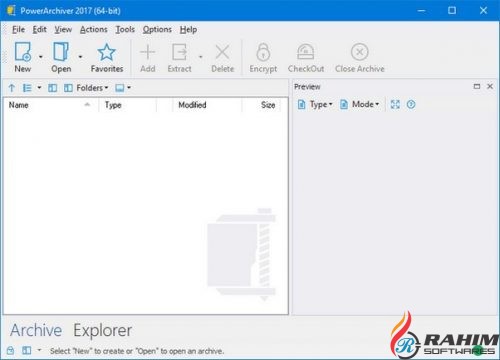
Task: Click the preview help question mark icon
Action: [x=411, y=105]
